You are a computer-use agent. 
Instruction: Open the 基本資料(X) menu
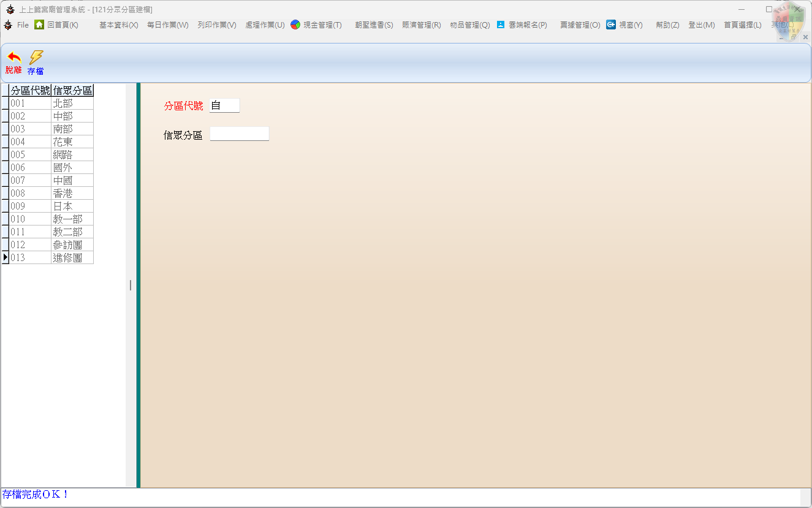pyautogui.click(x=118, y=25)
